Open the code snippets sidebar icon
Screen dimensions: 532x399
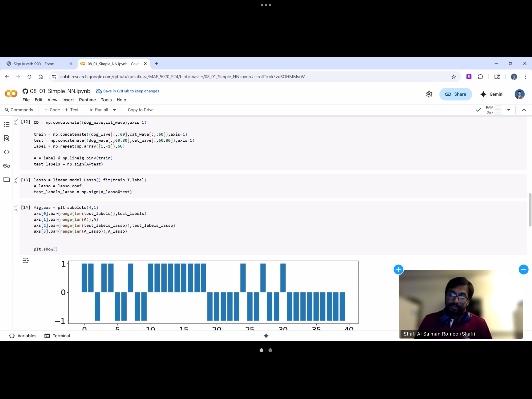pos(6,152)
